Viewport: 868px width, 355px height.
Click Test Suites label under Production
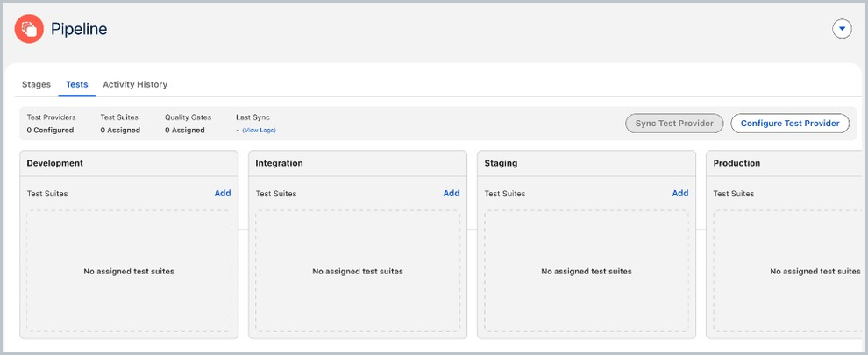coord(734,194)
